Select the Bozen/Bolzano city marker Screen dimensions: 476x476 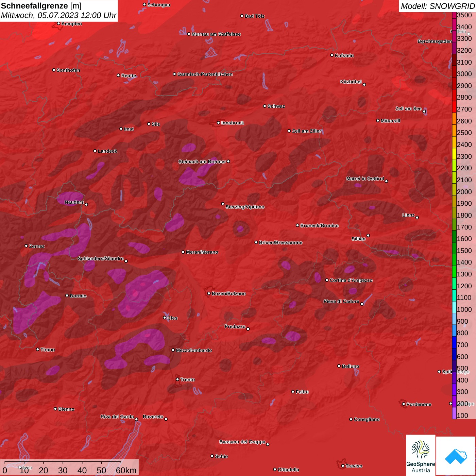point(209,293)
